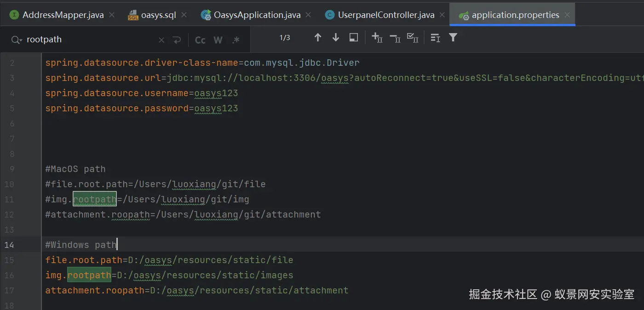Go to previous search occurrence arrow

pos(317,38)
